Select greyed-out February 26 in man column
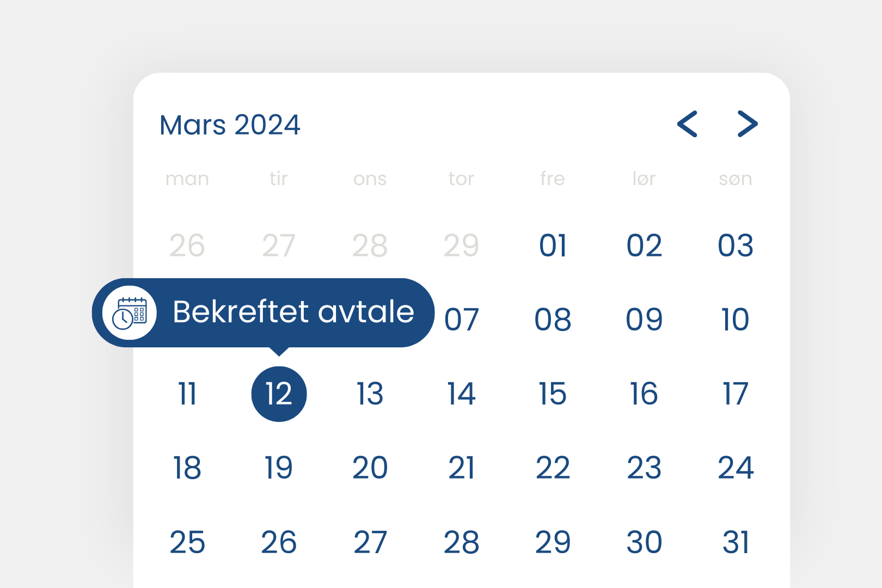 [187, 245]
